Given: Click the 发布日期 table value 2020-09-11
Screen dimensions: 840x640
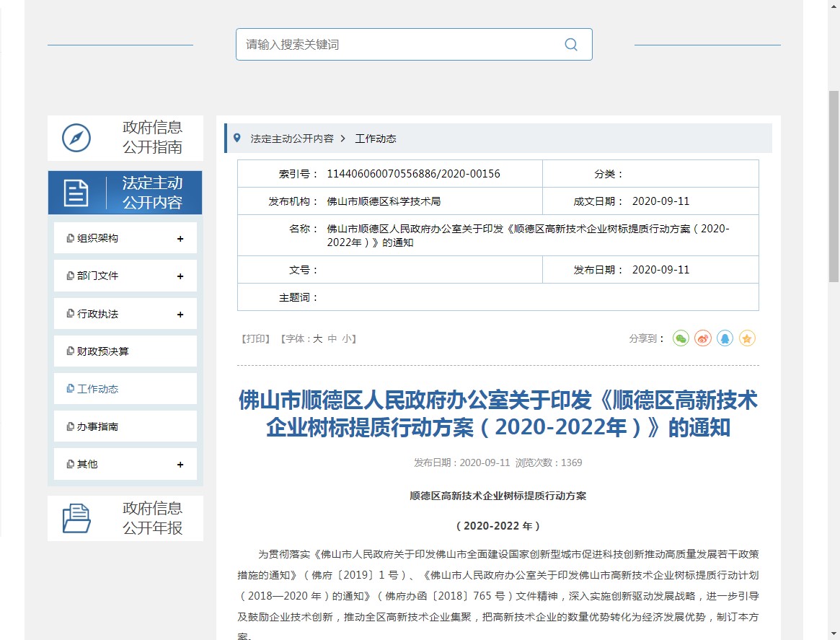Looking at the screenshot, I should click(x=660, y=270).
